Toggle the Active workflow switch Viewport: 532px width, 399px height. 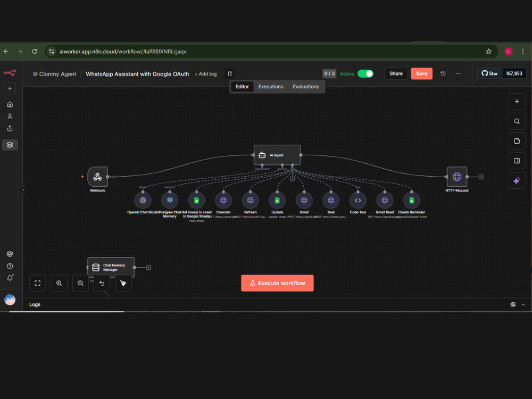[x=365, y=73]
